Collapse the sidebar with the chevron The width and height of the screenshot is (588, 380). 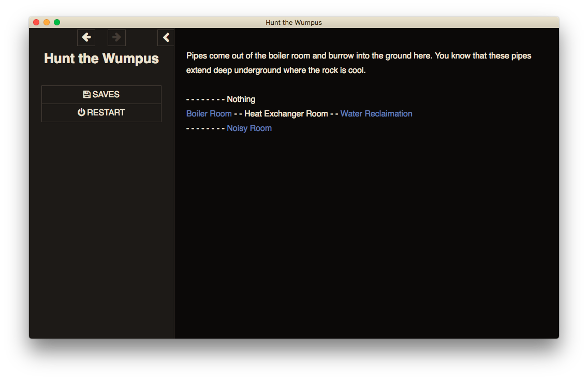[166, 37]
